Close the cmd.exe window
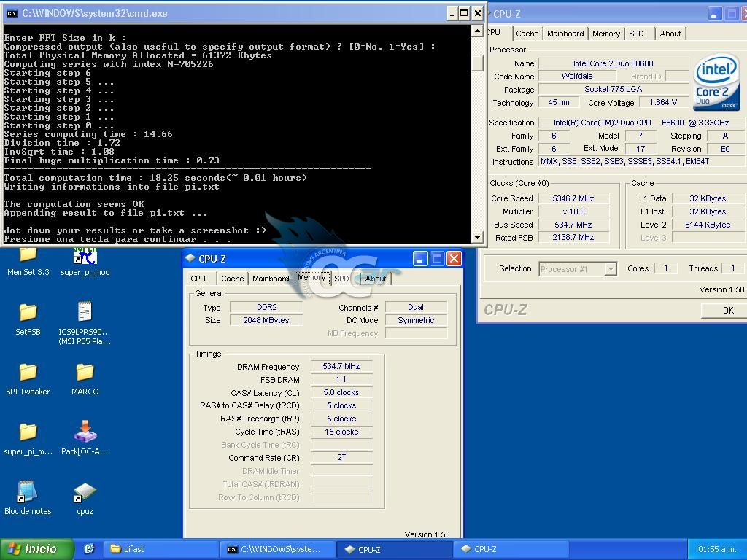The width and height of the screenshot is (747, 560). point(477,13)
